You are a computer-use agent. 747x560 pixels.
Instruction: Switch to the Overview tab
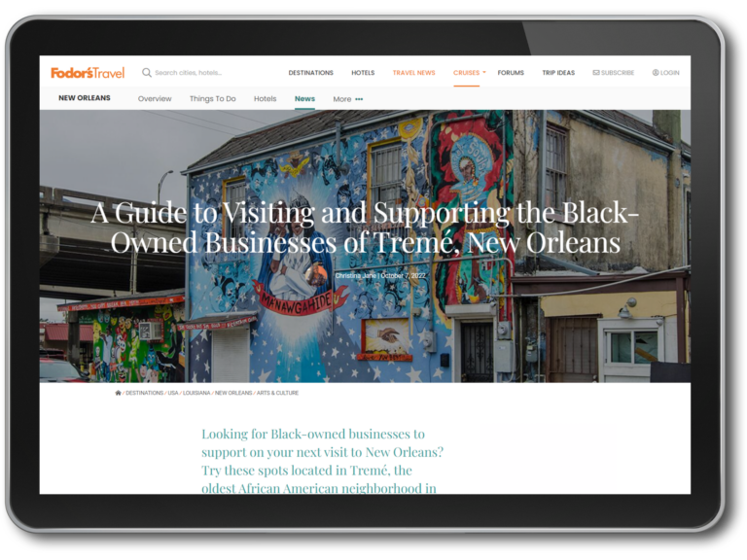155,98
